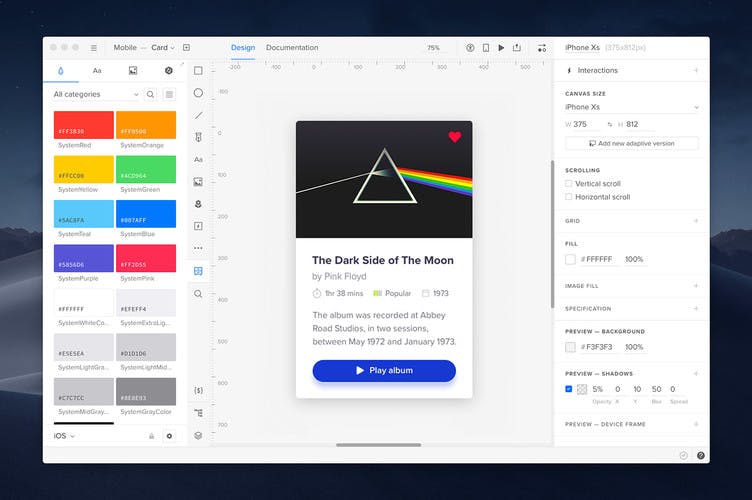The width and height of the screenshot is (752, 500).
Task: Open library settings with the gear icon
Action: [x=169, y=436]
